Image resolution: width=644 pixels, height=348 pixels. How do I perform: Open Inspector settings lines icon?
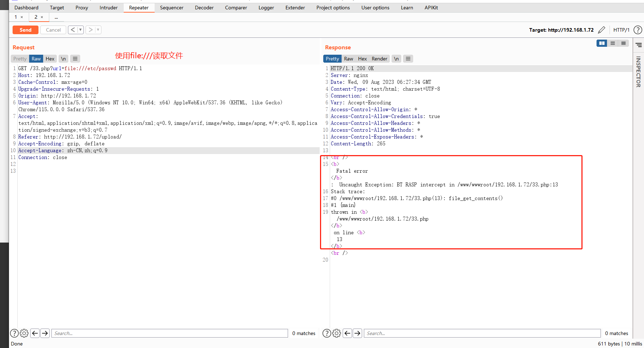pyautogui.click(x=639, y=45)
